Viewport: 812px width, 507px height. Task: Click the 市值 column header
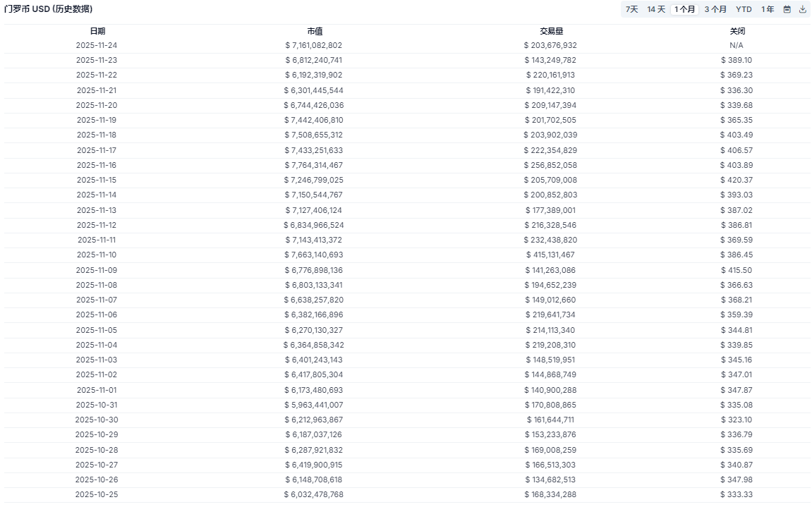click(x=315, y=31)
